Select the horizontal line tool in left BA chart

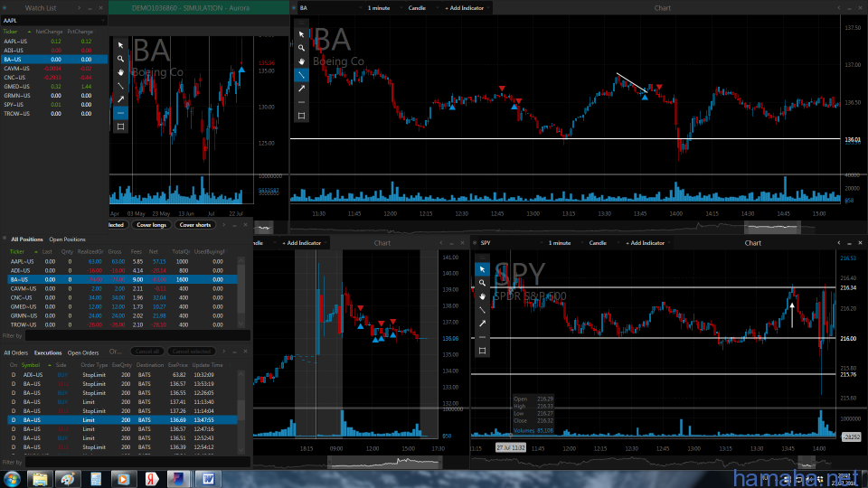120,113
